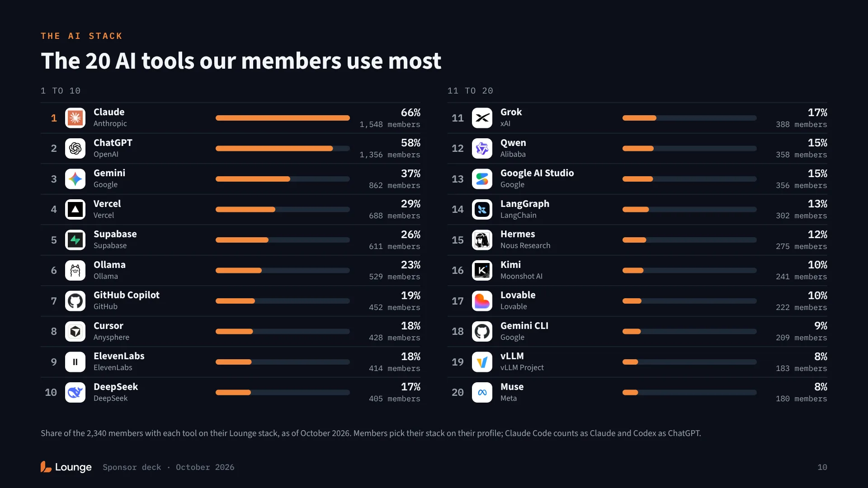This screenshot has width=868, height=488.
Task: Select the Cursor usage progress bar
Action: [283, 331]
